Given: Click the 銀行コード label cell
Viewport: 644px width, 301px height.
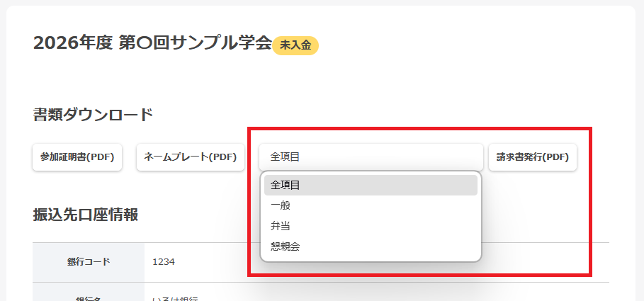Looking at the screenshot, I should [89, 262].
